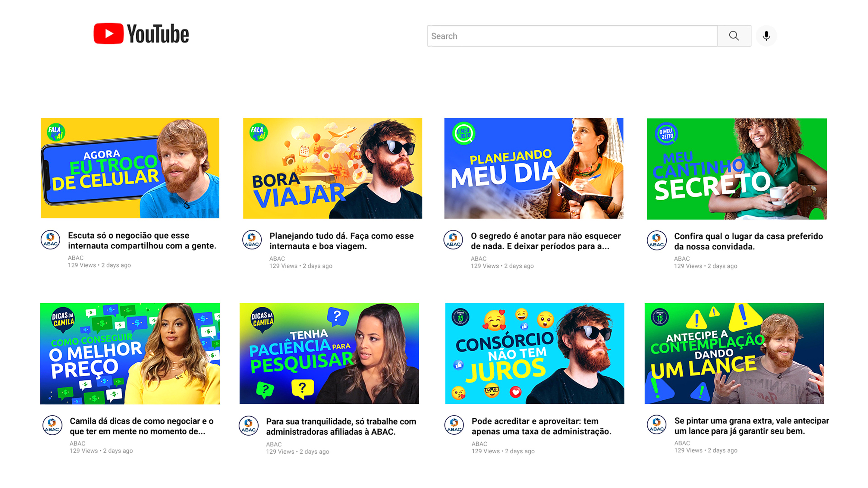Click ABAC avatar beside 'O segredo é anotar' video
The image size is (868, 488).
(x=453, y=240)
